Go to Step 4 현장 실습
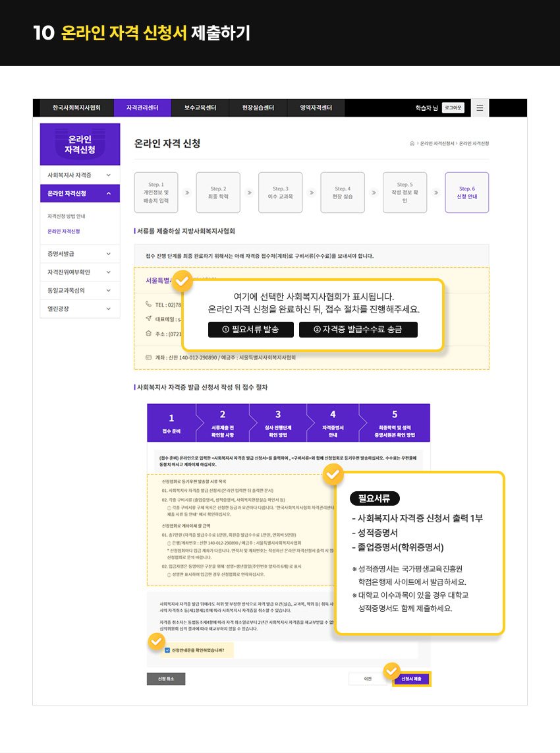 343,193
